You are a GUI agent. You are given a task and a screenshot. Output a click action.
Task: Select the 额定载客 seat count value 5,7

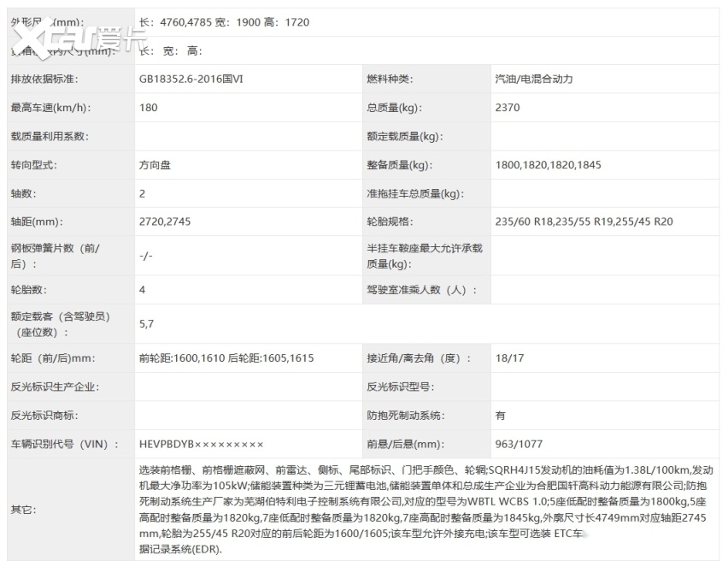[147, 324]
